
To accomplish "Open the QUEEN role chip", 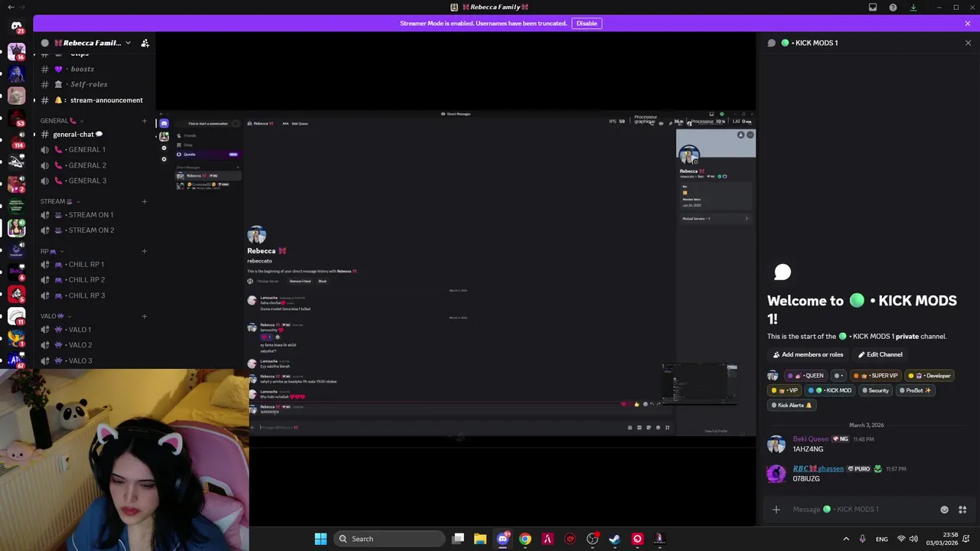I will pos(806,376).
